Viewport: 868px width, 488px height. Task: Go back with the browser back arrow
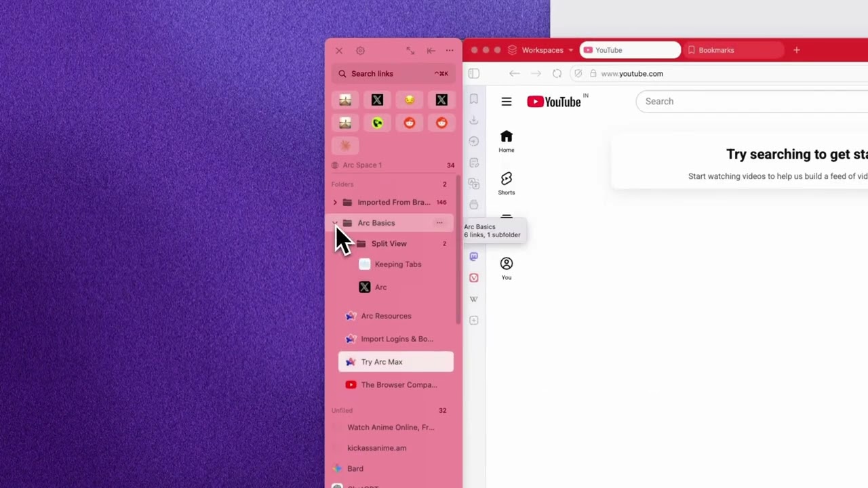click(x=515, y=74)
